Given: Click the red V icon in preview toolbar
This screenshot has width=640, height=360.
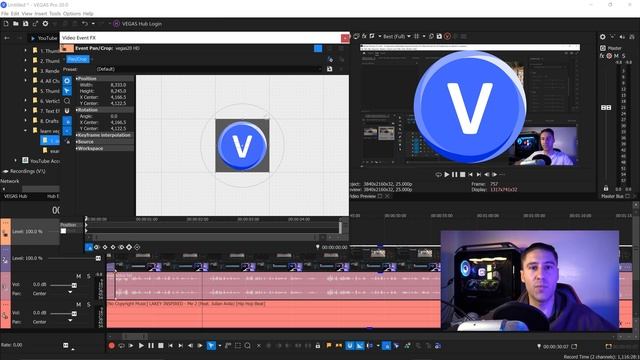Looking at the screenshot, I should click(x=447, y=36).
